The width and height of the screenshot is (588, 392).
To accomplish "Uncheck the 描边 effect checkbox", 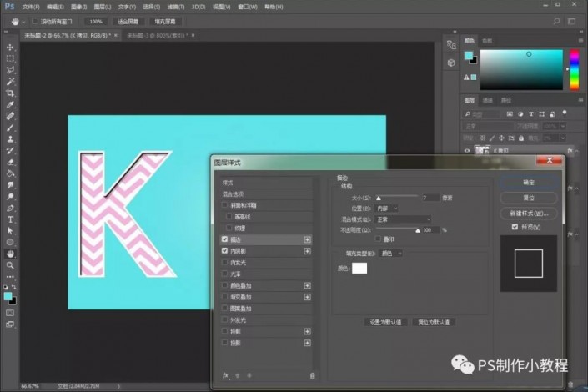I will 224,239.
